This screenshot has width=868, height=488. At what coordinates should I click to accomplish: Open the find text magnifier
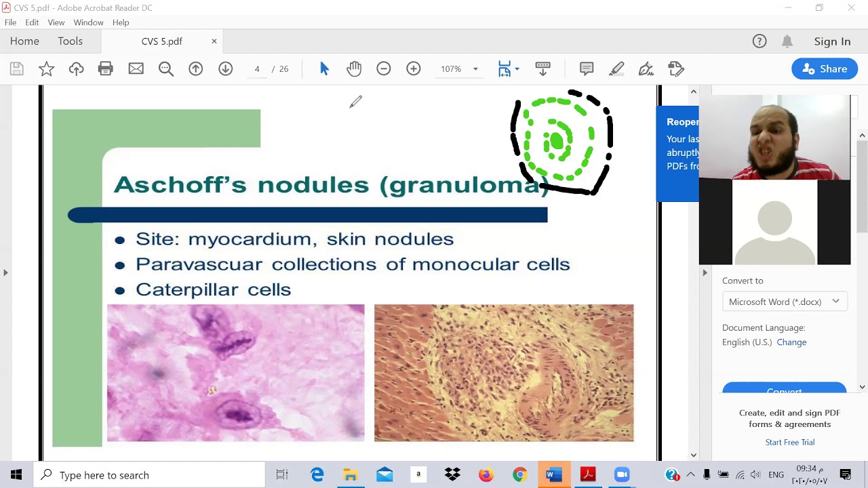coord(165,68)
